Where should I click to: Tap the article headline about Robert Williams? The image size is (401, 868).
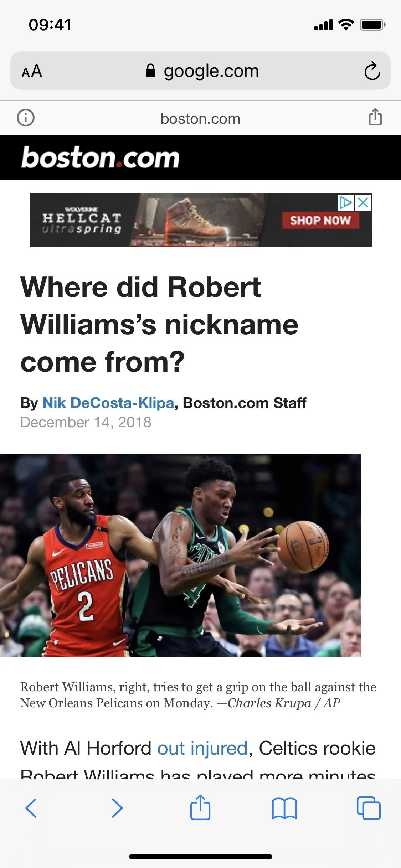coord(160,324)
